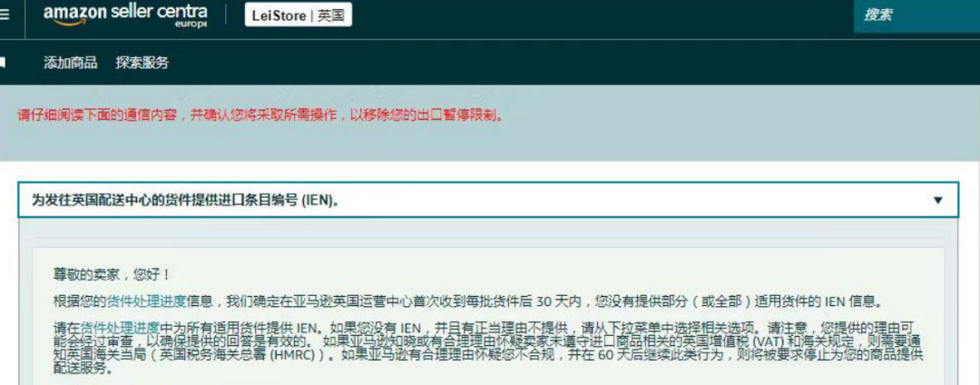Screen dimensions: 980x385
Task: Click the Amazon Seller Central logo
Action: pyautogui.click(x=125, y=15)
